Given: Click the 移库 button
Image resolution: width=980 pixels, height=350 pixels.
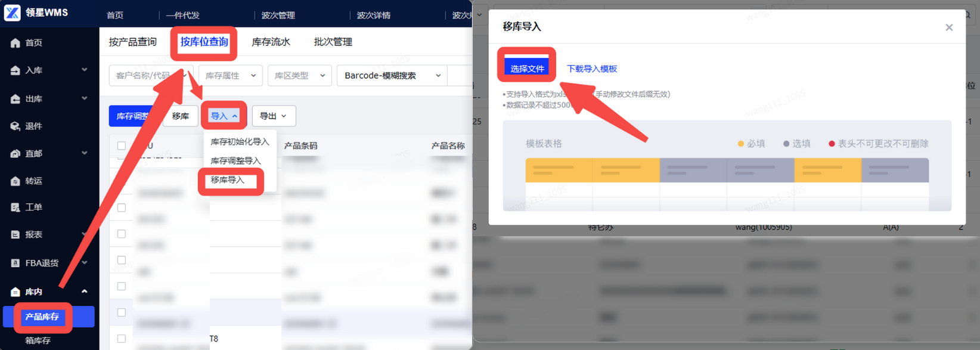Looking at the screenshot, I should 181,116.
